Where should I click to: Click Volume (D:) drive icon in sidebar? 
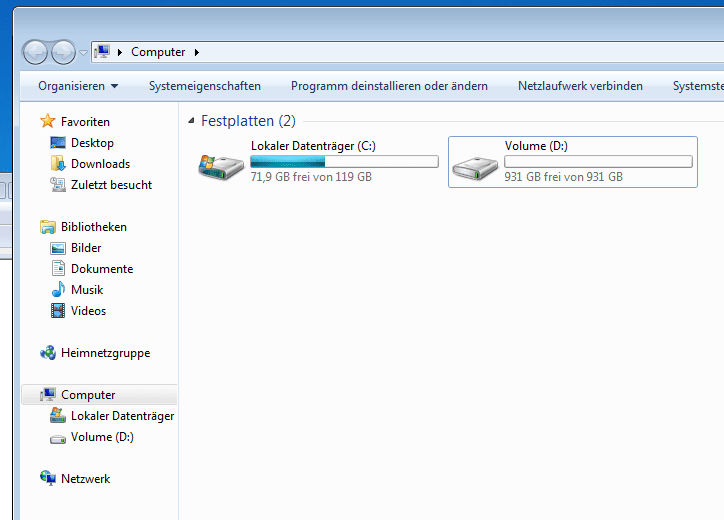point(58,439)
